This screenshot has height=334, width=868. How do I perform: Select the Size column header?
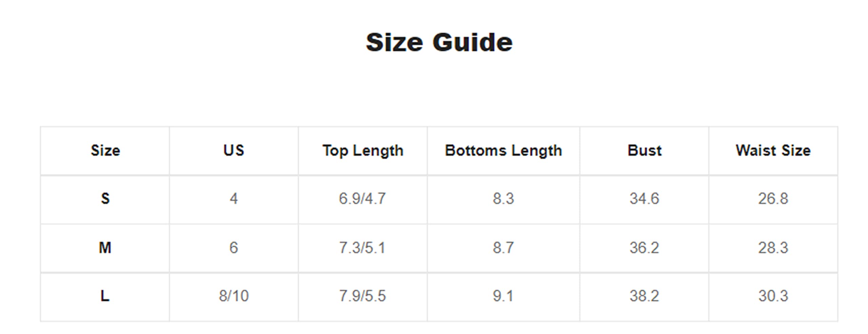[105, 151]
